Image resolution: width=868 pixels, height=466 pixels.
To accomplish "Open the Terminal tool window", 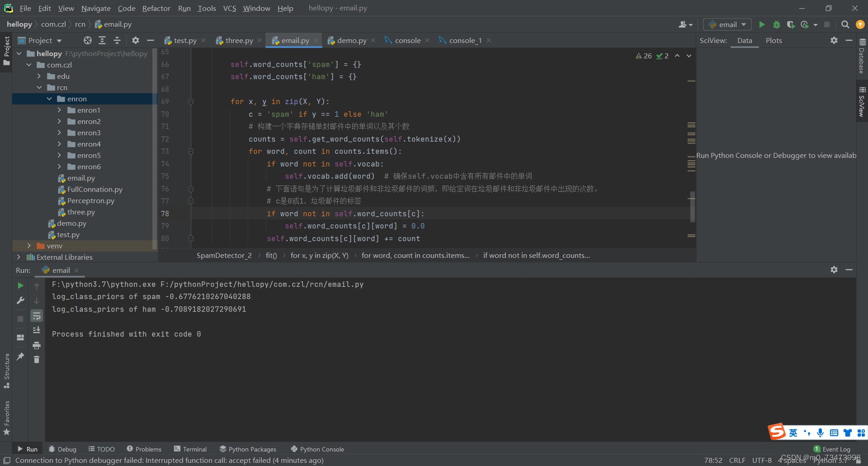I will tap(190, 449).
